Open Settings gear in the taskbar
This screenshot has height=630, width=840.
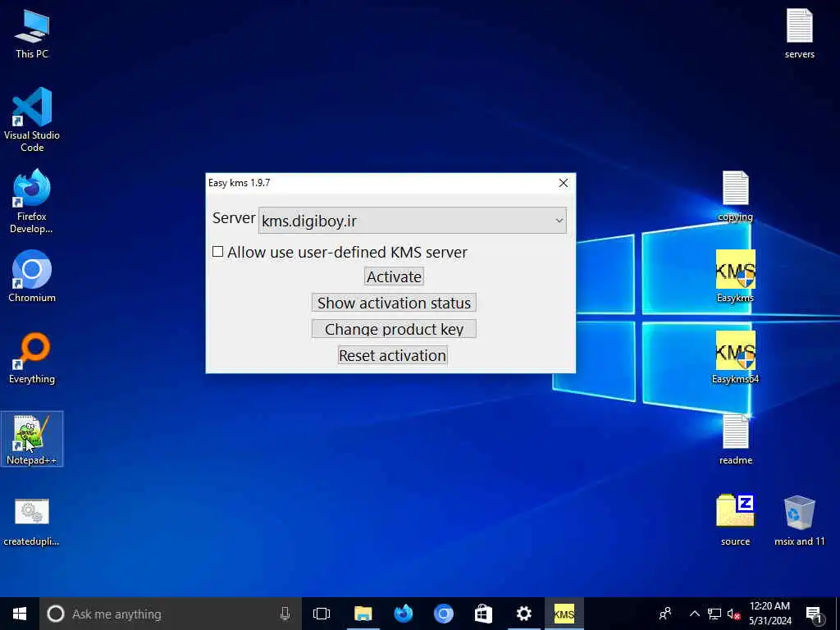tap(523, 614)
